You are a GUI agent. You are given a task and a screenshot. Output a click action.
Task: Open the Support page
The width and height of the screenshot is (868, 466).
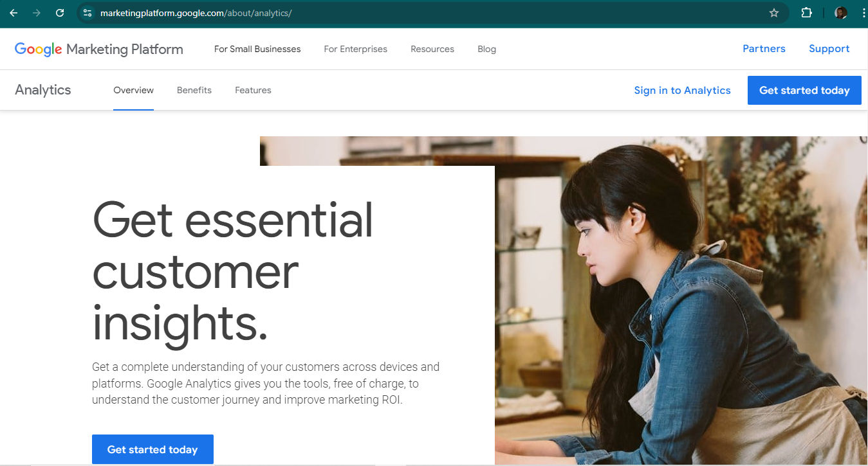pos(829,48)
